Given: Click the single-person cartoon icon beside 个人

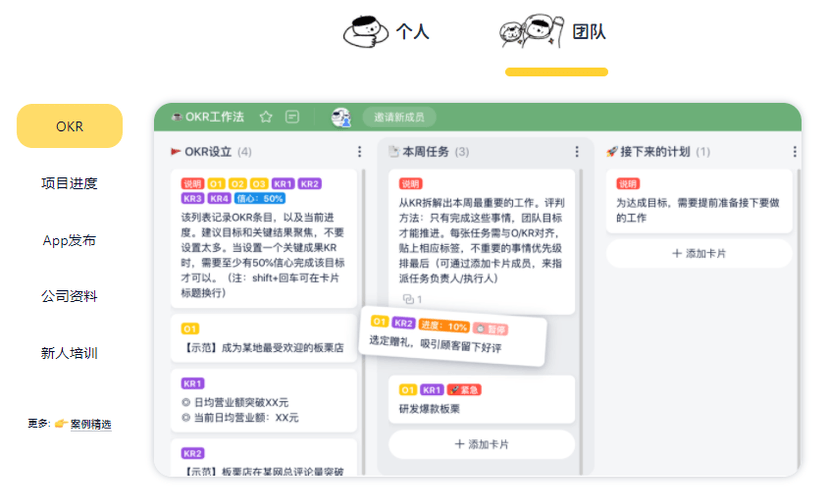Looking at the screenshot, I should coord(366,32).
